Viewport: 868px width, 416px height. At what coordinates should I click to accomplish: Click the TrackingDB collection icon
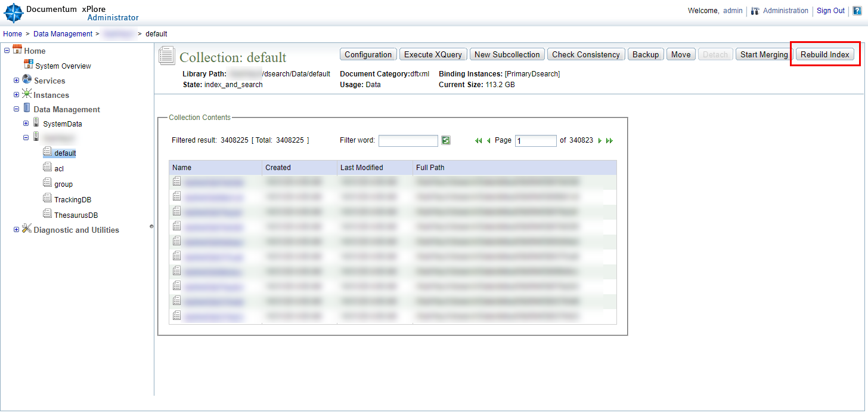[x=48, y=198]
